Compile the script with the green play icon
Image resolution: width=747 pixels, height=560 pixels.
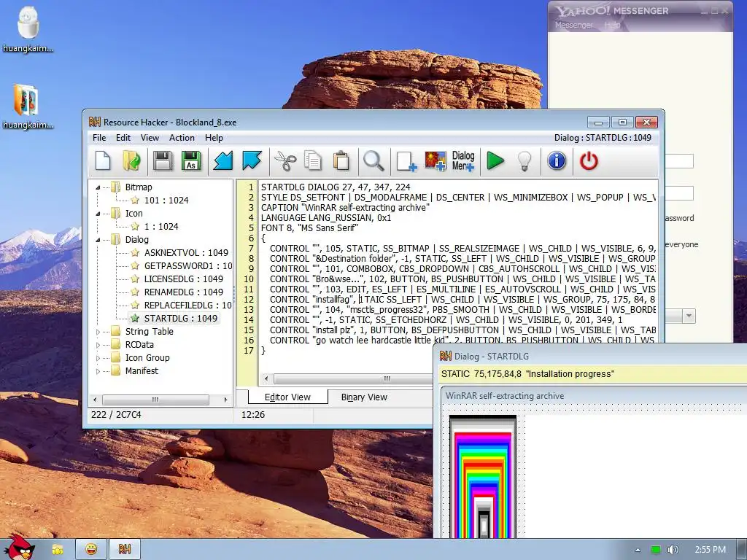click(495, 161)
